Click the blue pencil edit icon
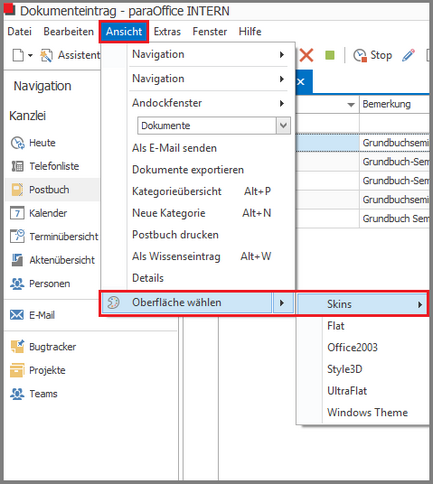Screen dimensions: 433x484 (408, 55)
